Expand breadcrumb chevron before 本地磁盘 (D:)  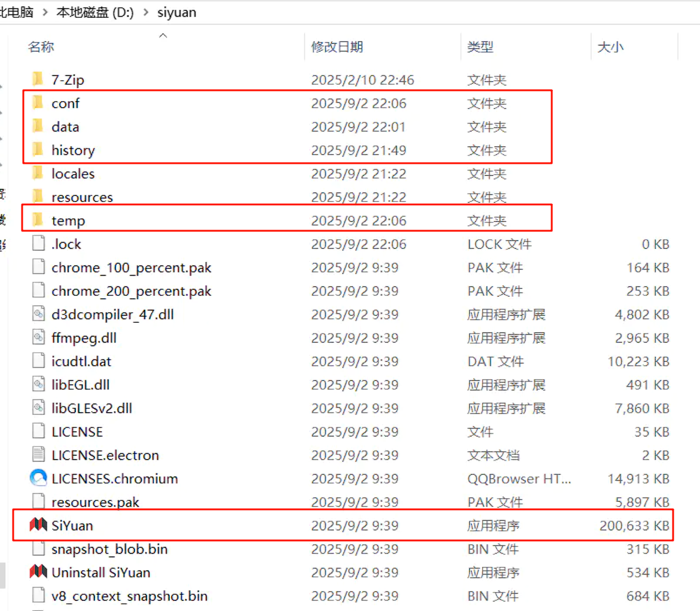pos(45,12)
